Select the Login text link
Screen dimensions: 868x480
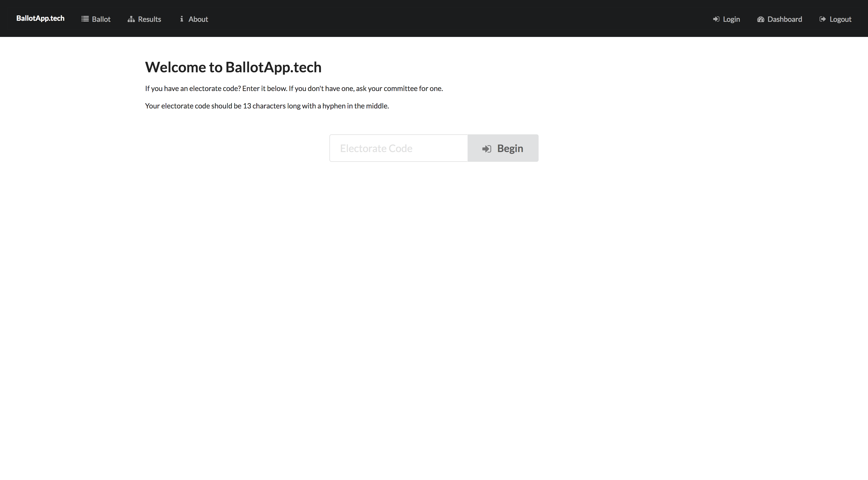coord(731,19)
